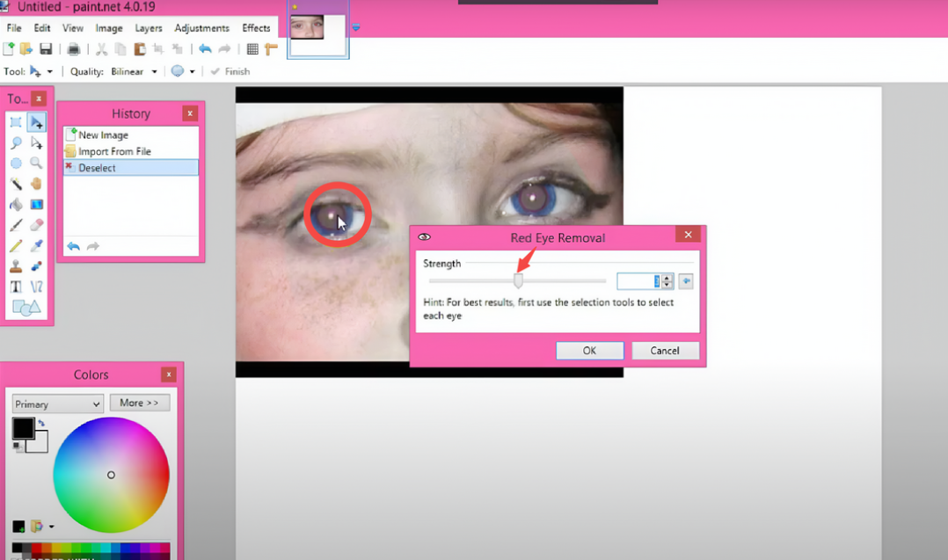948x560 pixels.
Task: Open the Layers menu
Action: point(148,27)
